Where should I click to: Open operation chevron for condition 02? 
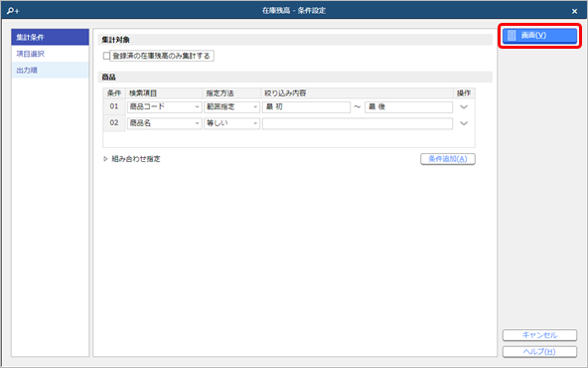pyautogui.click(x=464, y=123)
